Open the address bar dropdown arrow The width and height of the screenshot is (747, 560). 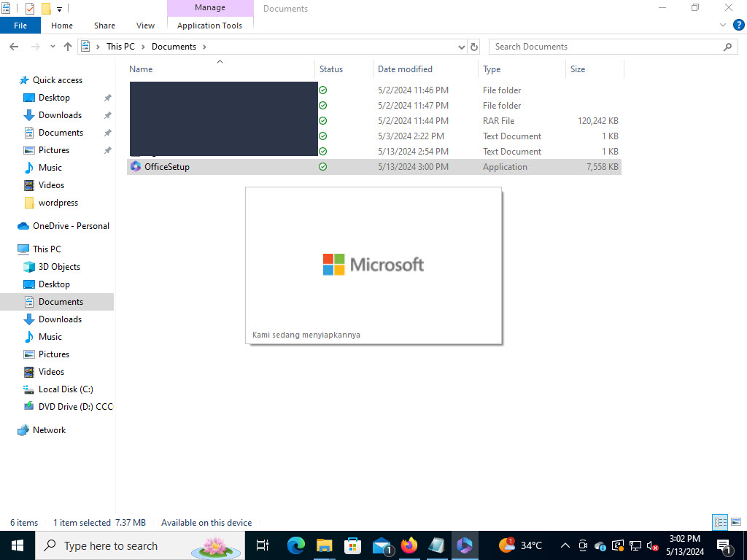click(x=461, y=46)
